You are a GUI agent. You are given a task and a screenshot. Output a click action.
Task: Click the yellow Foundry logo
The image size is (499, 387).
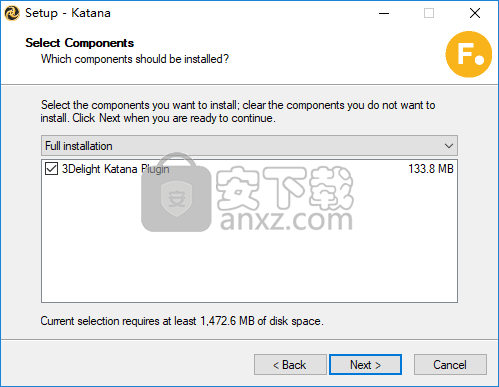click(469, 54)
